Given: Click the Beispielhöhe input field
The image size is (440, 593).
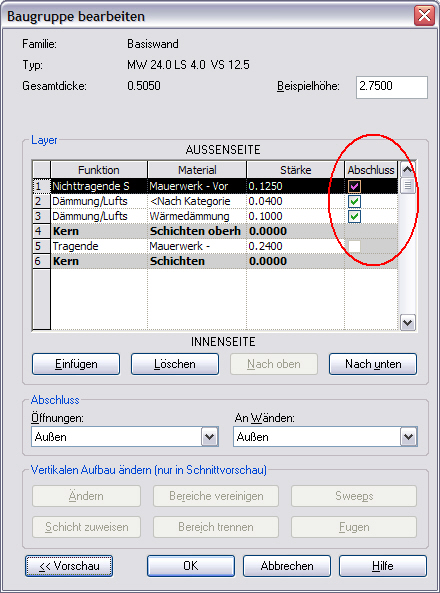Looking at the screenshot, I should pyautogui.click(x=392, y=87).
